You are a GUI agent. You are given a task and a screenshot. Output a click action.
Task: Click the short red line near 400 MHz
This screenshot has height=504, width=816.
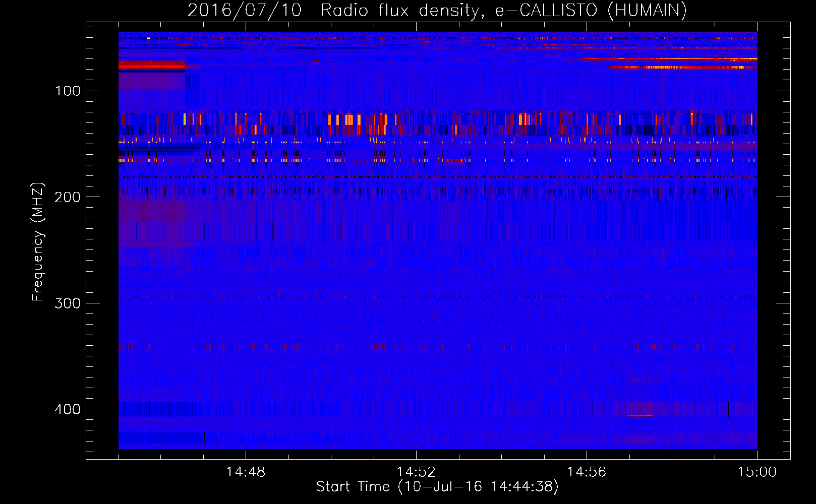(x=640, y=415)
